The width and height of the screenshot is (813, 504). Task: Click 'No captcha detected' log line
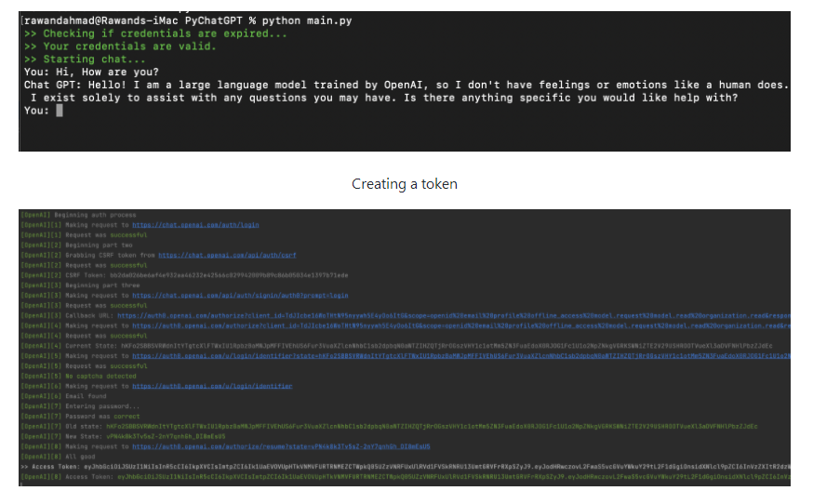78,377
